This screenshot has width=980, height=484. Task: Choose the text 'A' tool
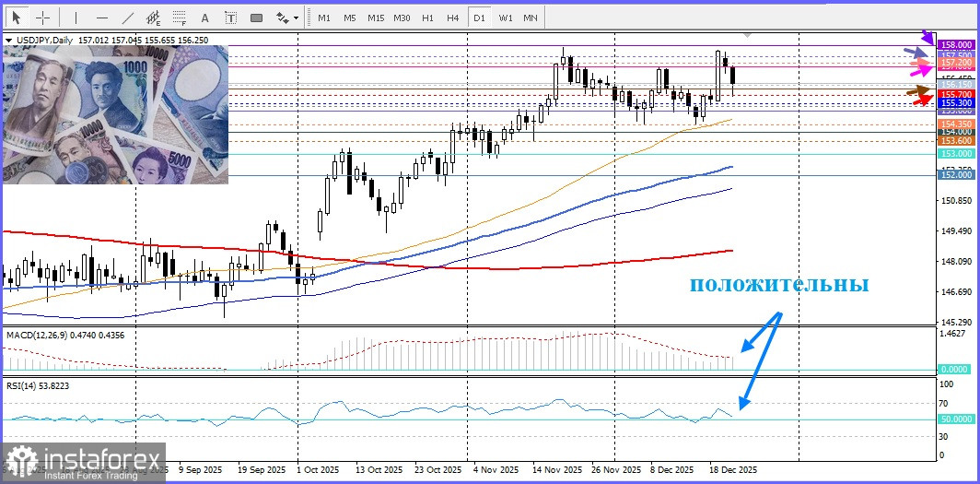[x=205, y=18]
